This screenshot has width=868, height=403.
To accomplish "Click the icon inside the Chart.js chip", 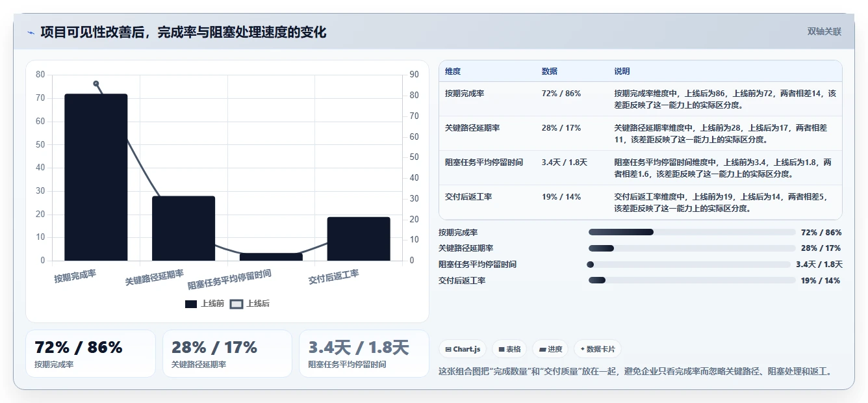I will tap(448, 349).
